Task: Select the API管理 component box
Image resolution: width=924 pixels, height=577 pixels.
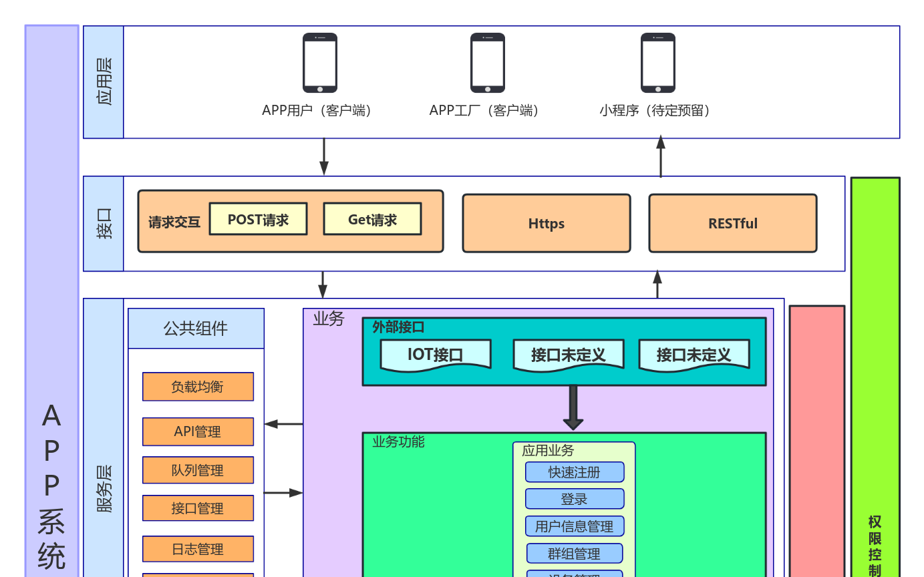Action: pos(198,431)
